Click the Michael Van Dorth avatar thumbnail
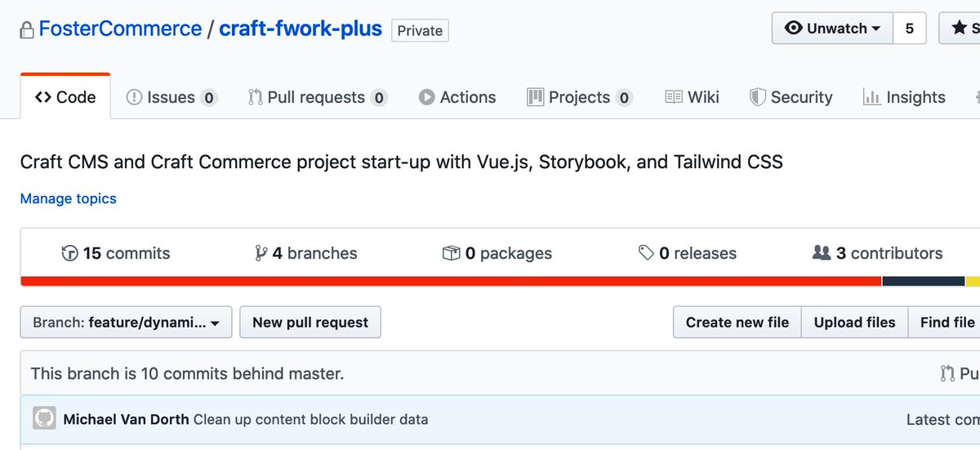This screenshot has height=450, width=980. 44,419
